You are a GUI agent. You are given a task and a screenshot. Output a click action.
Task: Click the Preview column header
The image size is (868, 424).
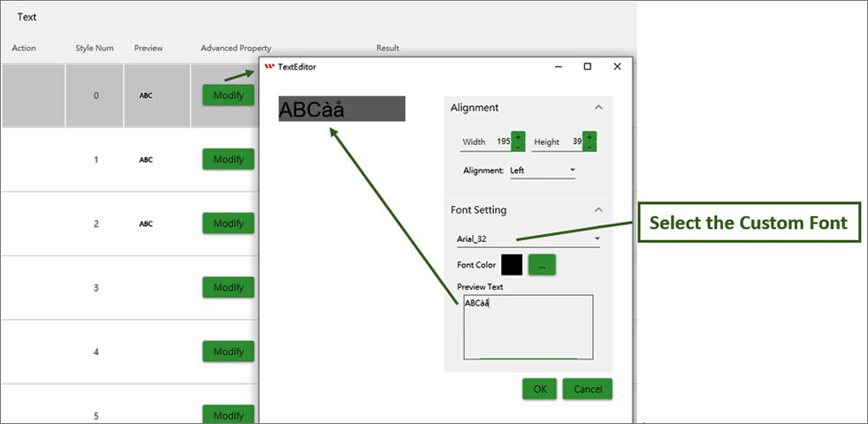[148, 49]
